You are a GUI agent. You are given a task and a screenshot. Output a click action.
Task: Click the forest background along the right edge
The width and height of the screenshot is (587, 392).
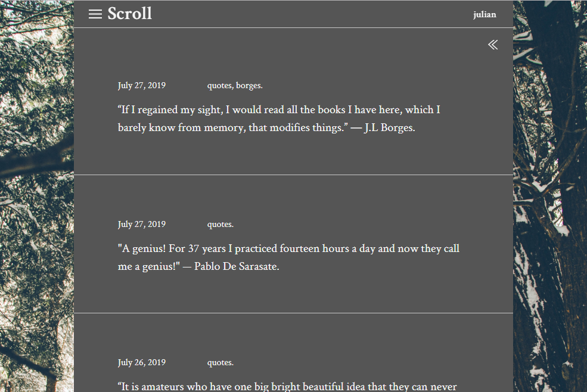coord(551,197)
